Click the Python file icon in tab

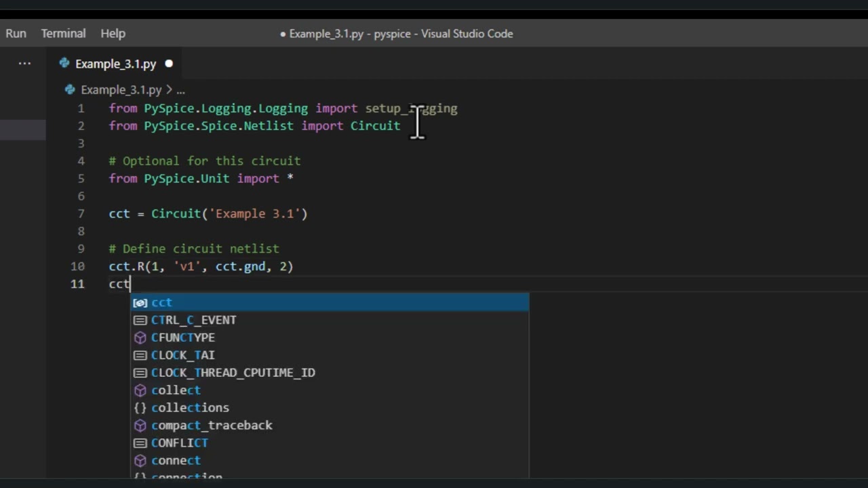tap(64, 64)
